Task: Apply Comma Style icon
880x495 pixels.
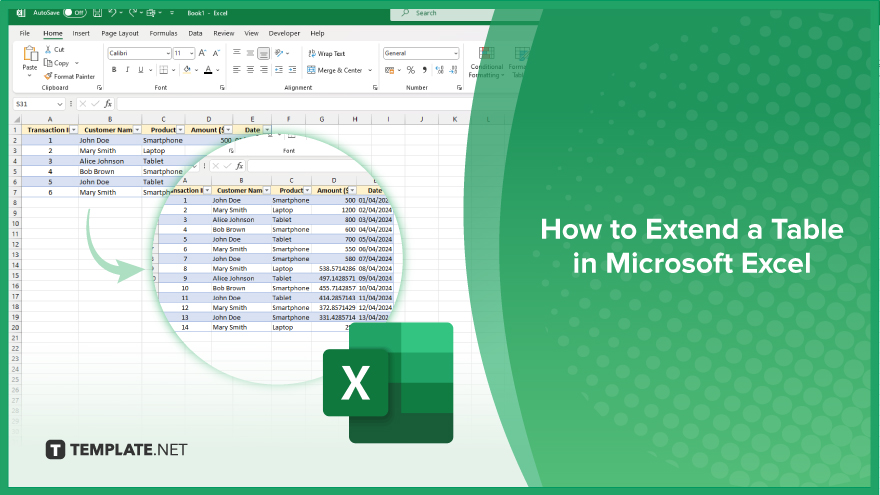Action: (425, 70)
